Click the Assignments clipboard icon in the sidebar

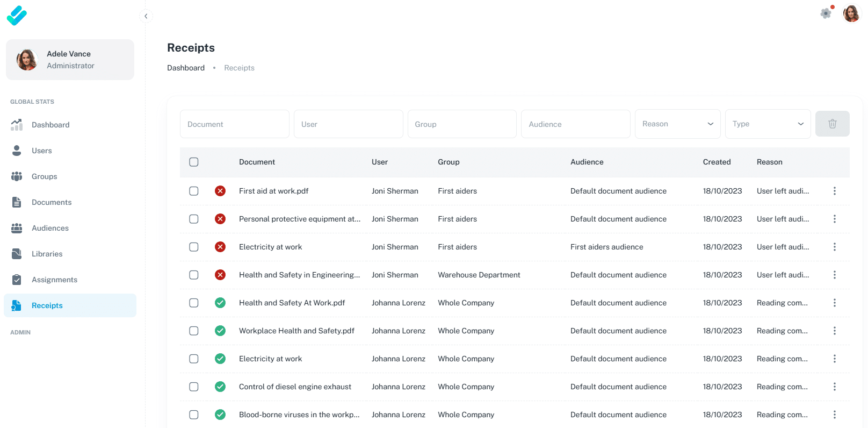[x=17, y=280]
